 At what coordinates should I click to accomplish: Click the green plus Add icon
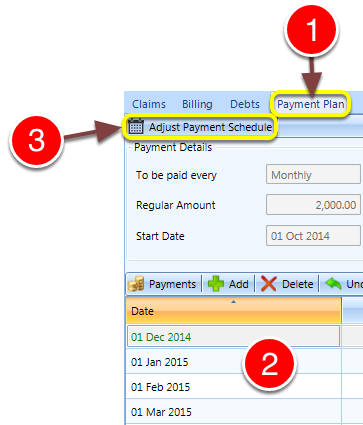point(216,284)
